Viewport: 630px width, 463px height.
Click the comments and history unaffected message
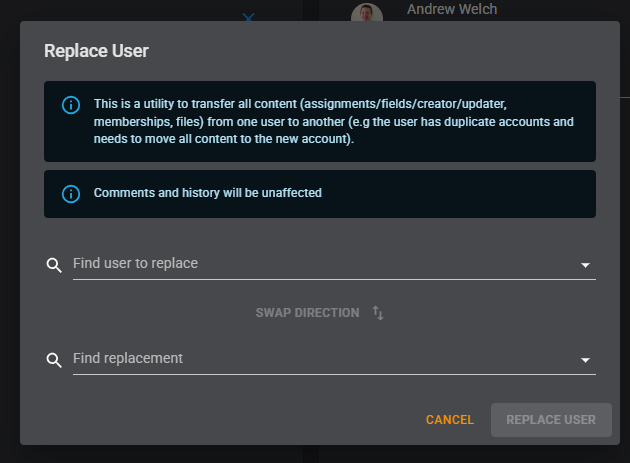pyautogui.click(x=208, y=193)
